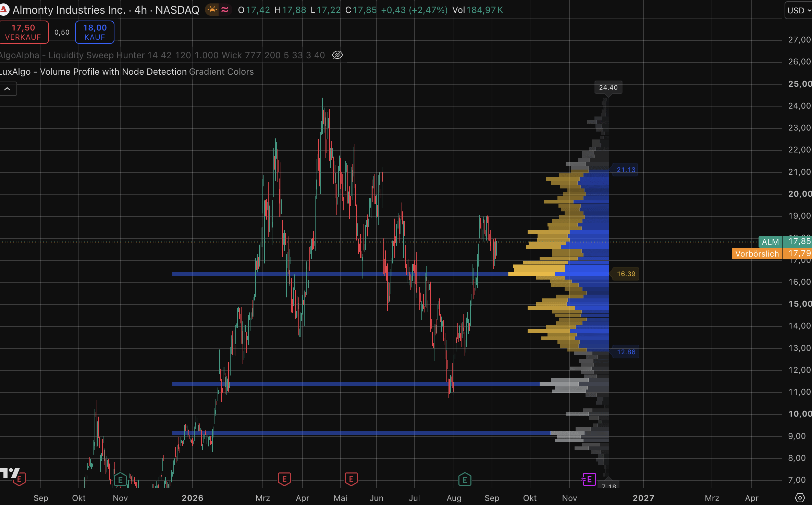812x505 pixels.
Task: Open the red earnings marker above Mai
Action: pyautogui.click(x=351, y=479)
